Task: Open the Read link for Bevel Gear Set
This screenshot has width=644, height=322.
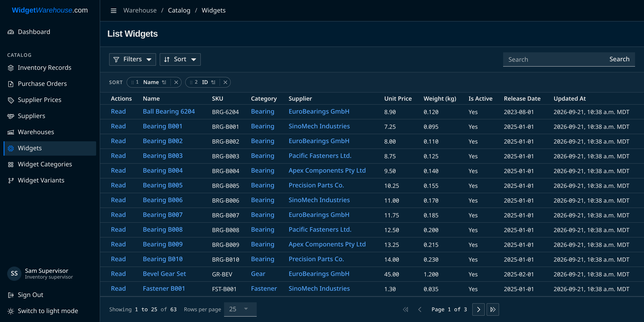Action: coord(118,274)
